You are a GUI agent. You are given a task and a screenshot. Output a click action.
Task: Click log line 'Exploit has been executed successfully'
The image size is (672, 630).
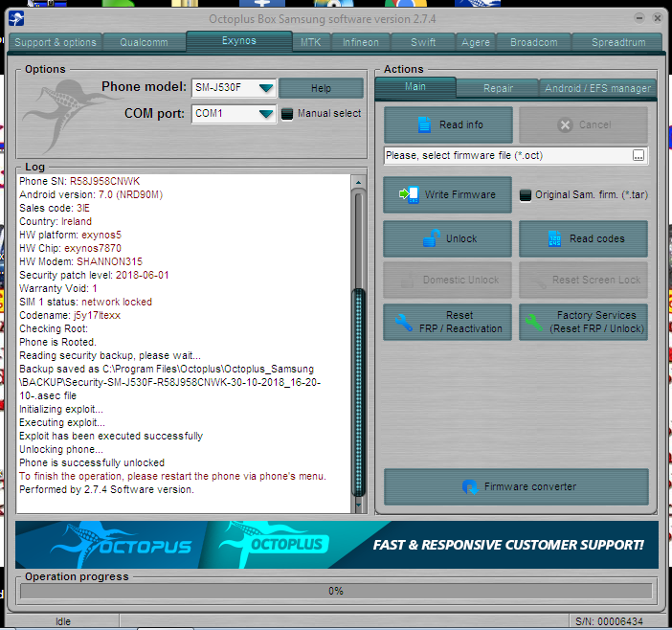[x=111, y=436]
